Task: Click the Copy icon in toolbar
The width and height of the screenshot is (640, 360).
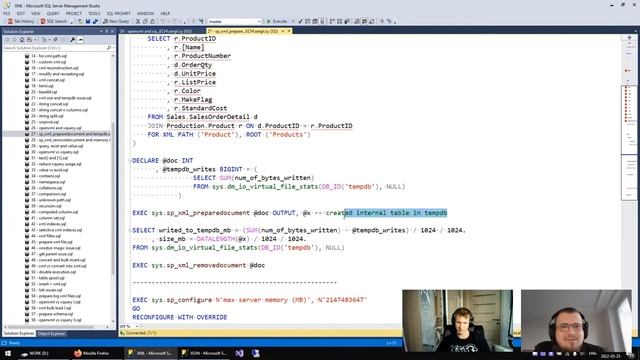Action: click(145, 21)
